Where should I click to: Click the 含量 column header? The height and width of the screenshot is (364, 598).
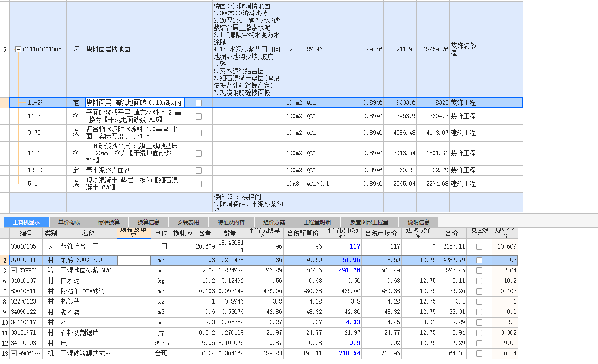pyautogui.click(x=205, y=233)
